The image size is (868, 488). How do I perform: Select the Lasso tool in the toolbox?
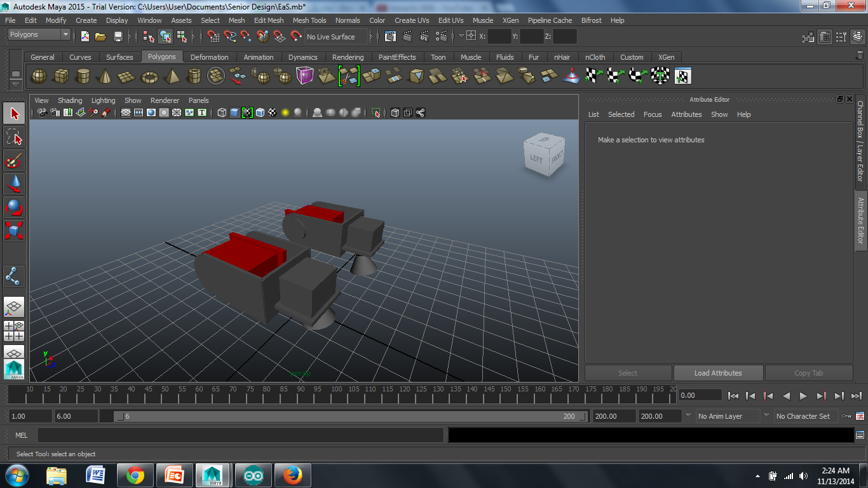(x=14, y=137)
